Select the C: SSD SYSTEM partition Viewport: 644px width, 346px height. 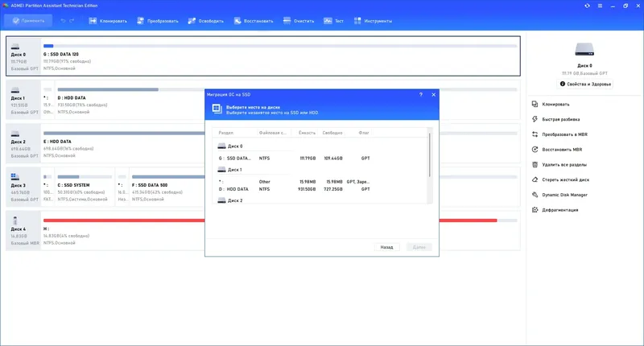click(x=85, y=188)
